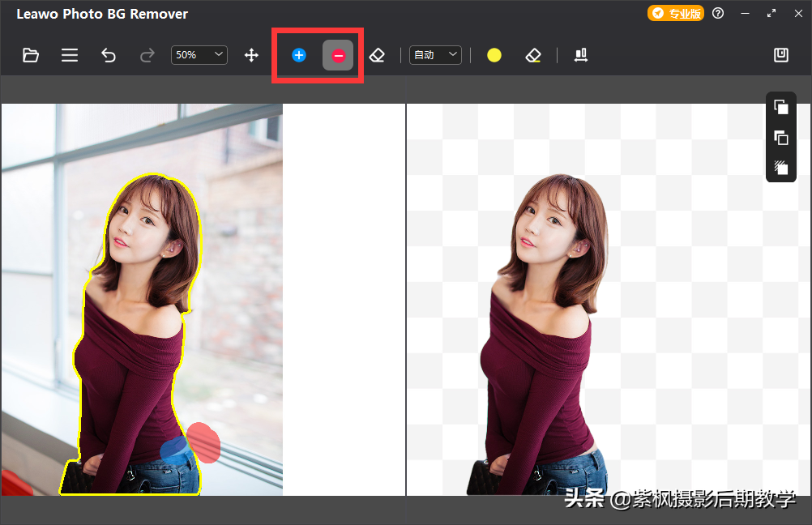Toggle the hatched background preview icon

coord(781,168)
